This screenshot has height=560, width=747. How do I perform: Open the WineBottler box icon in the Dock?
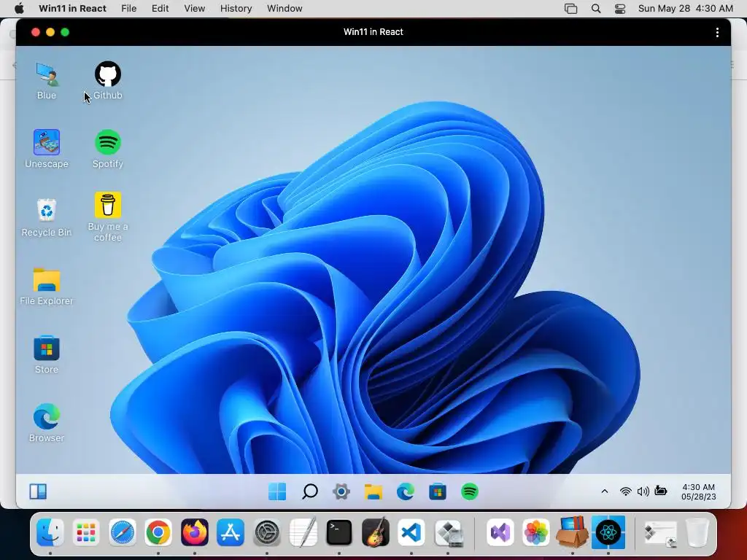572,532
